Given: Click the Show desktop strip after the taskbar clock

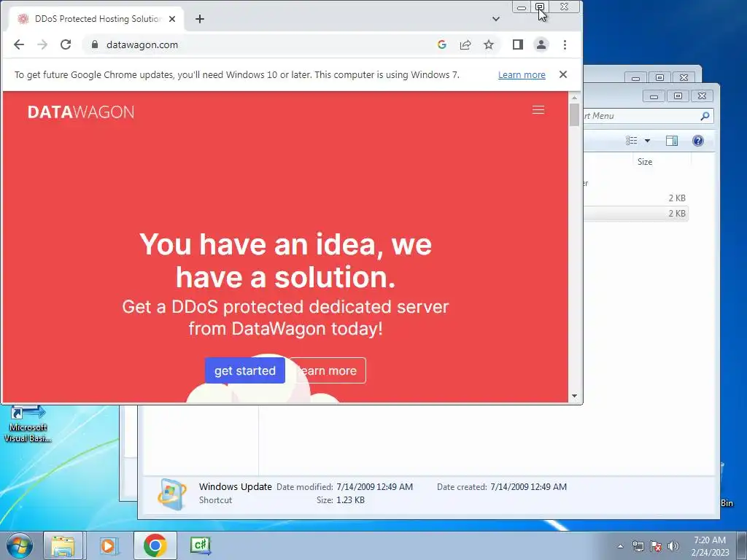Looking at the screenshot, I should 742,545.
